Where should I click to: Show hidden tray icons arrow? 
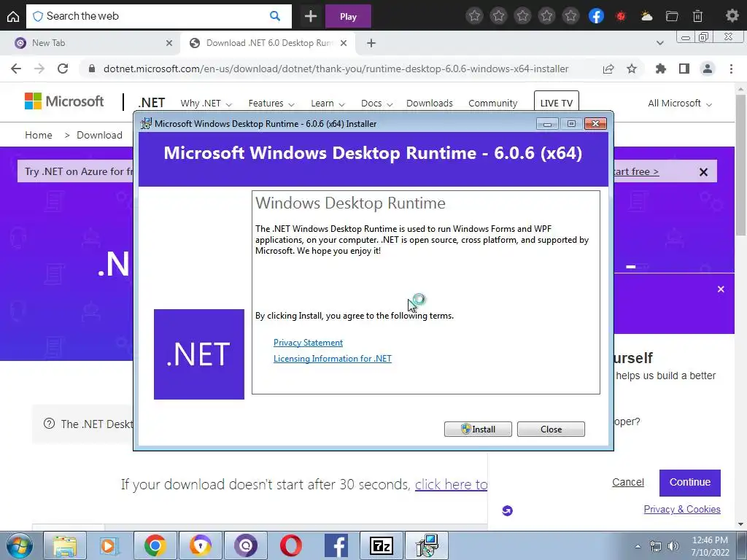click(638, 546)
